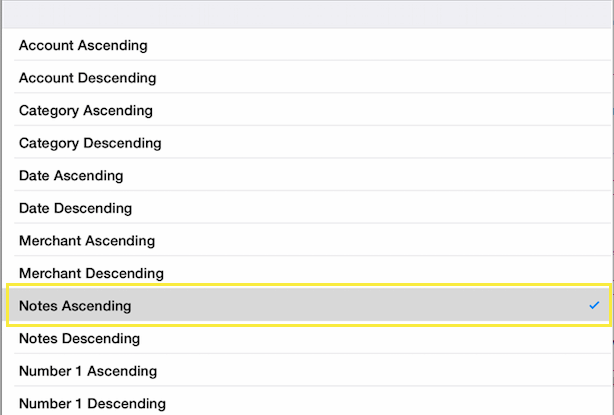614x415 pixels.
Task: Switch sorting to Notes Descending
Action: click(308, 338)
